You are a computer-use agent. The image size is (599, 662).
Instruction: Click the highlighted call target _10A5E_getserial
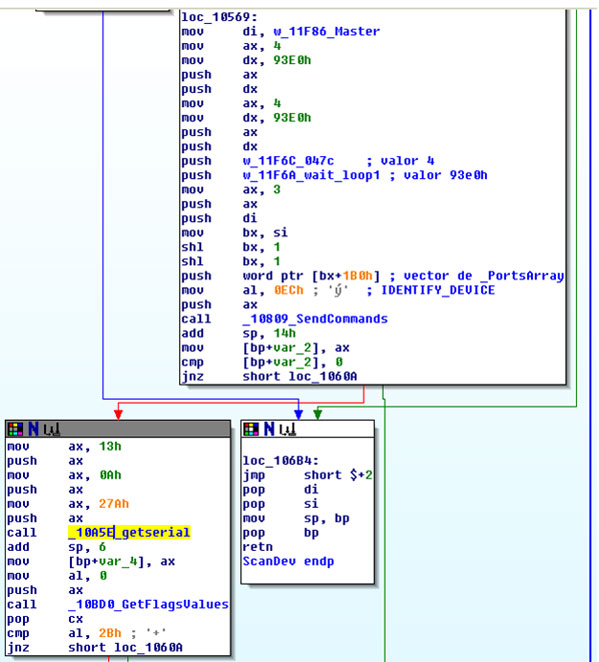(x=129, y=532)
